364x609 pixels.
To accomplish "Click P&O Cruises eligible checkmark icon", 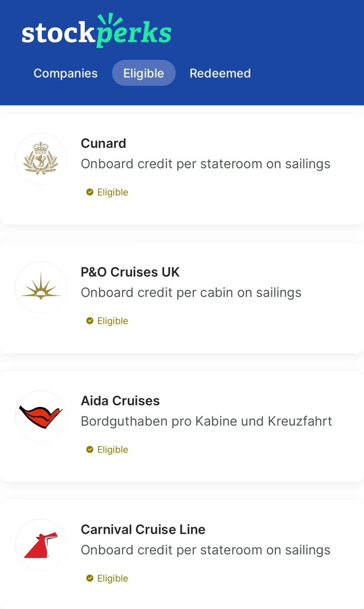I will tap(90, 321).
